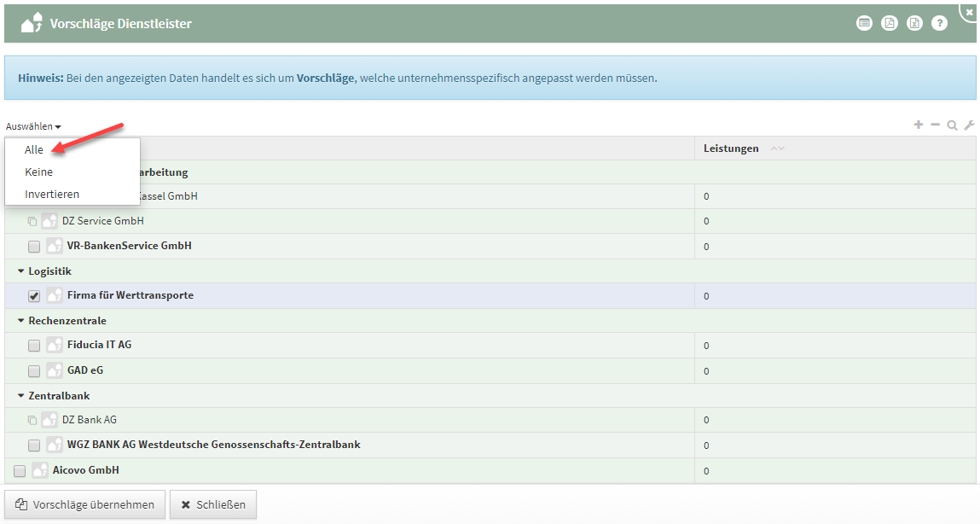Sort by the Leistungen column header
Viewport: 980px width, 524px height.
click(x=731, y=148)
